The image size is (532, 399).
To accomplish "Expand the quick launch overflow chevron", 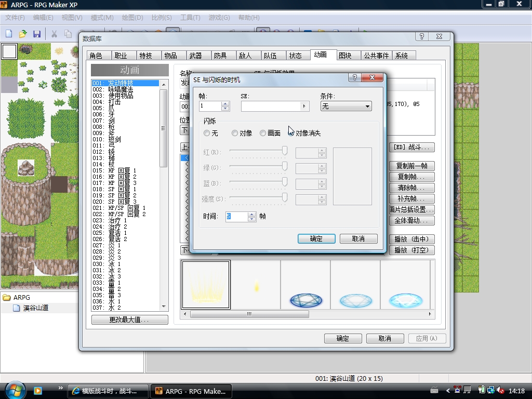I will (x=60, y=388).
